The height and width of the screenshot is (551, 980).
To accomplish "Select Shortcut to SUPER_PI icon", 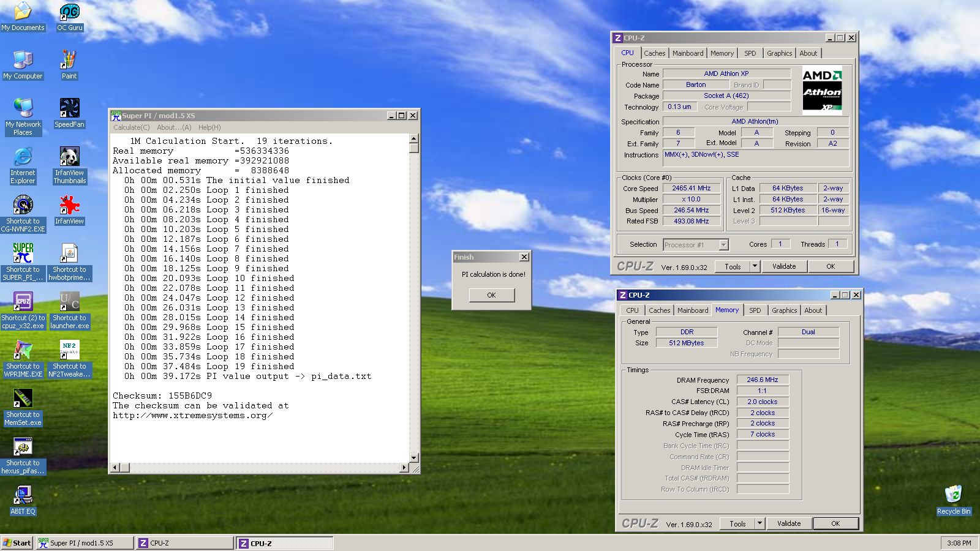I will (x=23, y=263).
